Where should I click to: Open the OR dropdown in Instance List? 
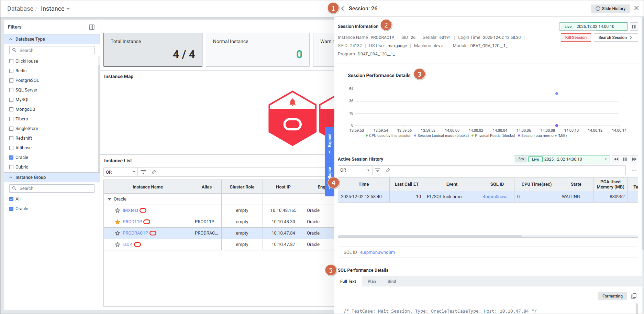[120, 172]
